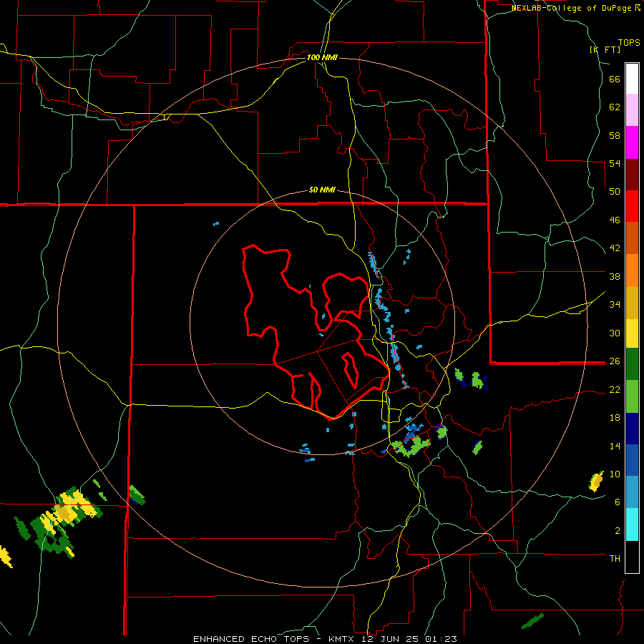644x644 pixels.
Task: Click the bright red legend swatch near 46
Action: click(632, 206)
